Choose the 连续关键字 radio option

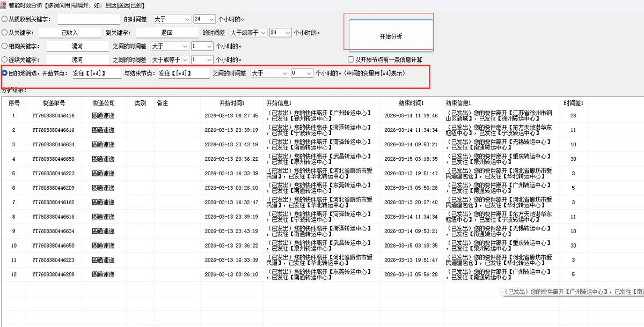click(x=5, y=60)
